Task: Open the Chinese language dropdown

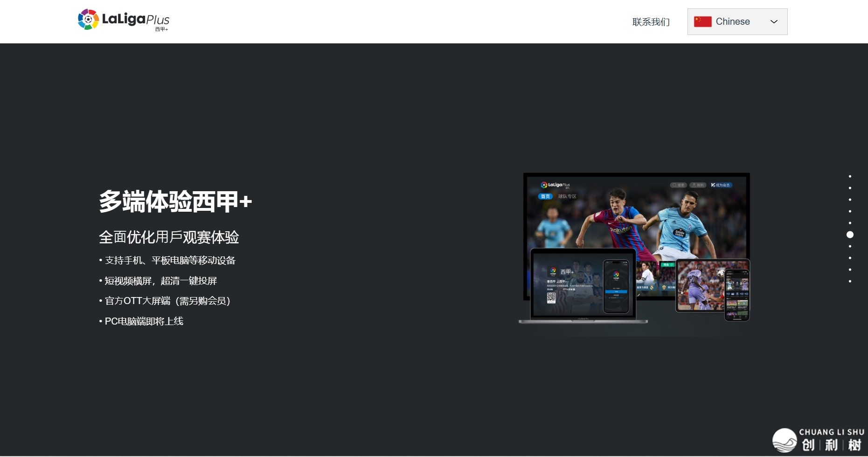Action: [x=737, y=21]
